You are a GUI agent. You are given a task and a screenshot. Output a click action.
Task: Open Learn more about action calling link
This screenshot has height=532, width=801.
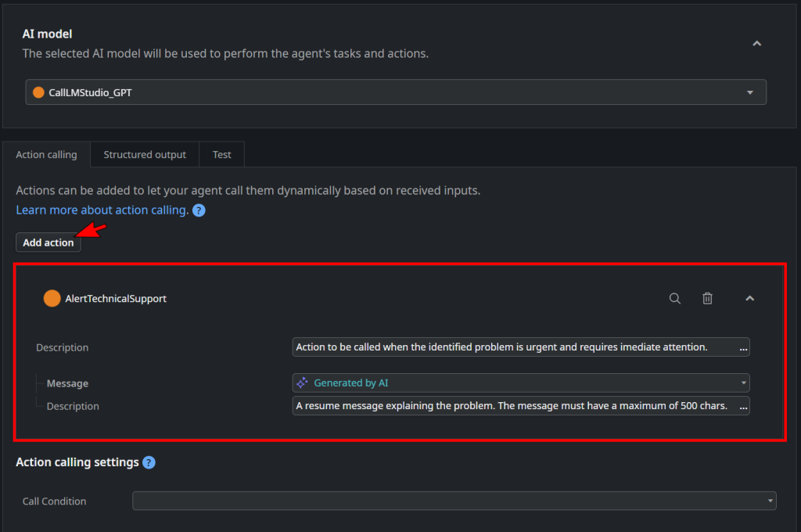tap(102, 210)
